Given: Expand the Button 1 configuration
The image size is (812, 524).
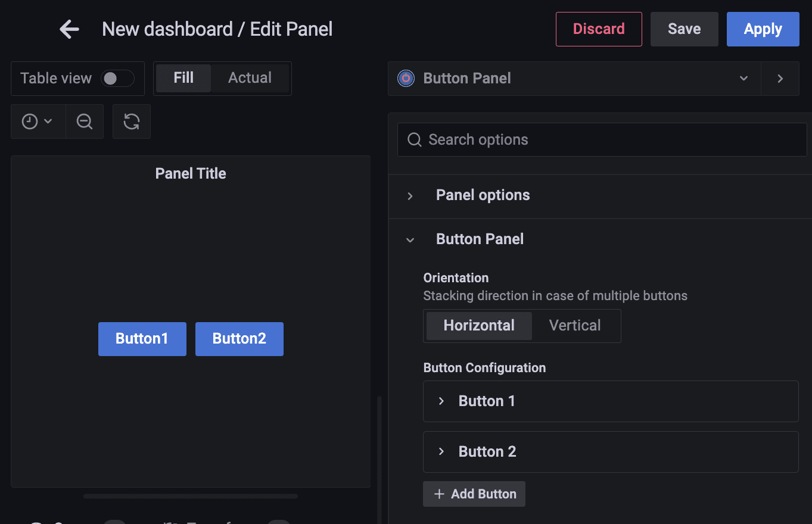Looking at the screenshot, I should (441, 401).
